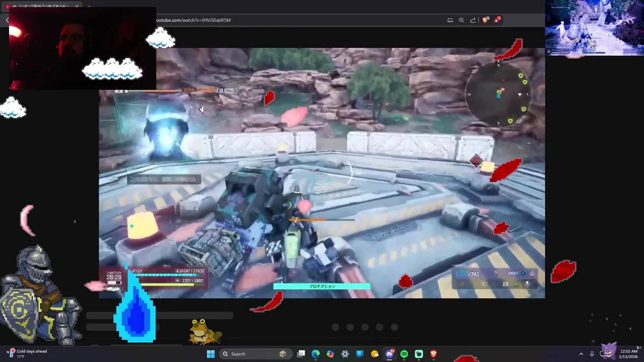Screen dimensions: 644x362
Task: Open Task View from the taskbar
Action: 301,354
